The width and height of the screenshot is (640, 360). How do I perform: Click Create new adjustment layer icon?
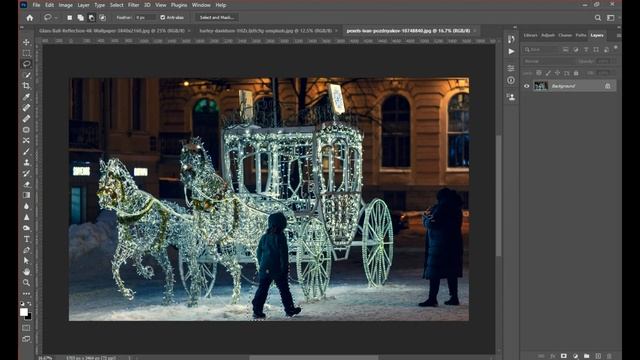coord(575,356)
